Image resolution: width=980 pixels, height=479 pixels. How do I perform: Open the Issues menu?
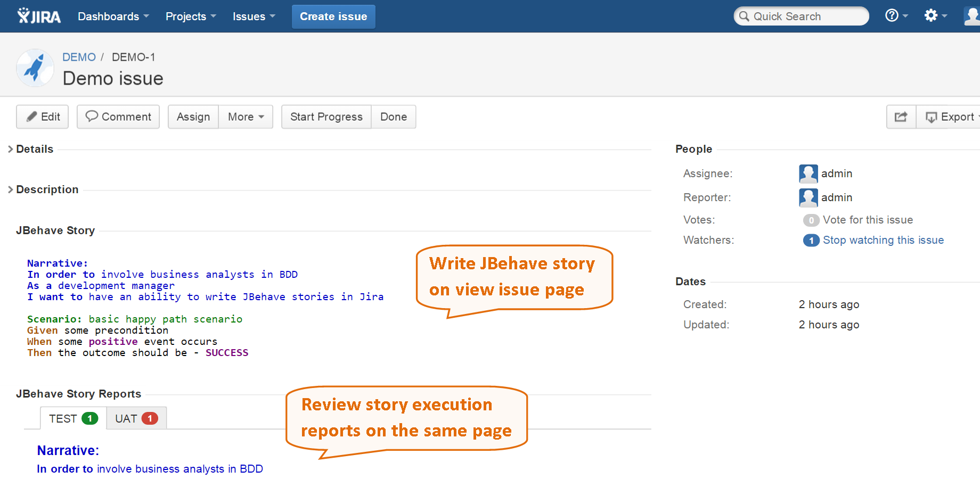coord(254,16)
